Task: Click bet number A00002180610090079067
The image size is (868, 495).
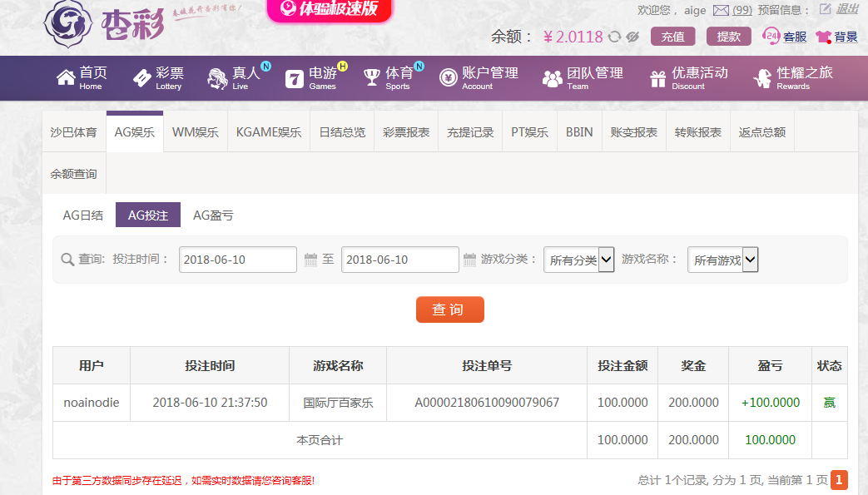Action: pyautogui.click(x=487, y=403)
